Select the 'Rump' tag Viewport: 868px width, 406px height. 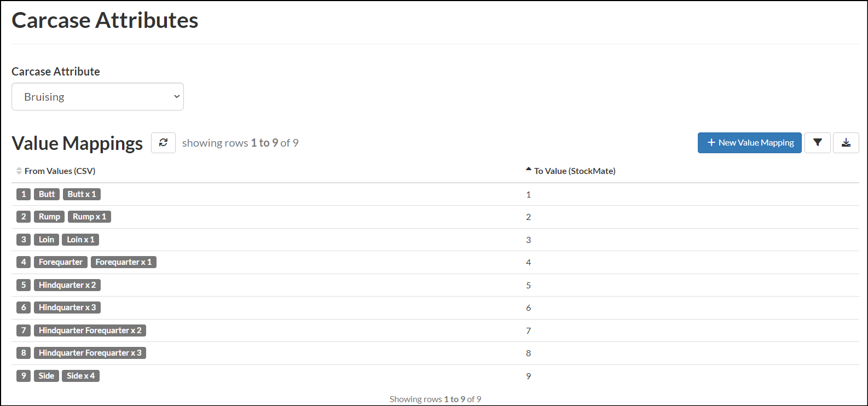49,217
